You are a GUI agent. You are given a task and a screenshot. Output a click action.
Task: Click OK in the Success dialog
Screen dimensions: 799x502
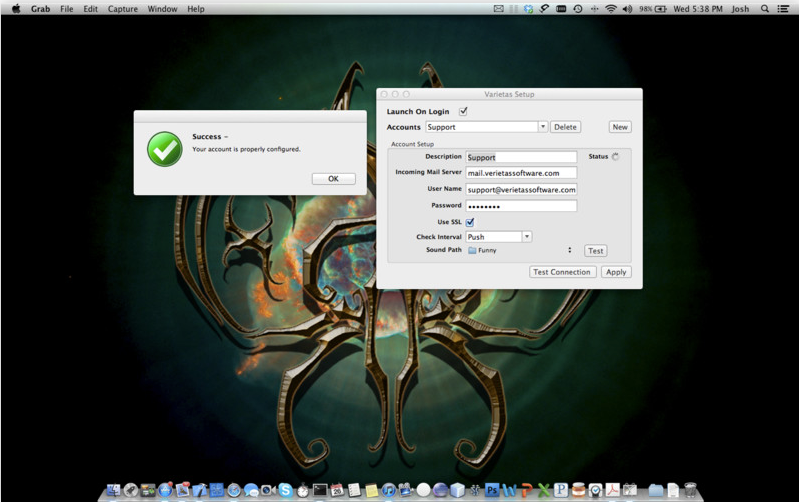(x=333, y=179)
